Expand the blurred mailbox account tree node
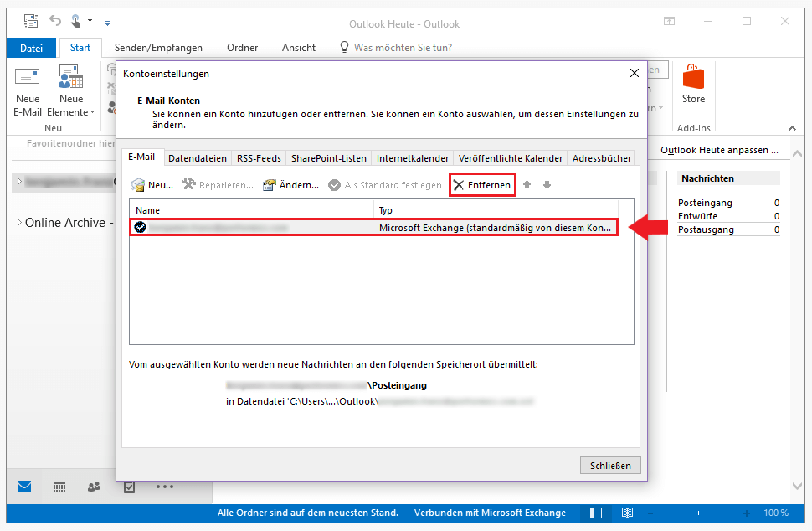Screen dimensions: 812x531 (19, 181)
